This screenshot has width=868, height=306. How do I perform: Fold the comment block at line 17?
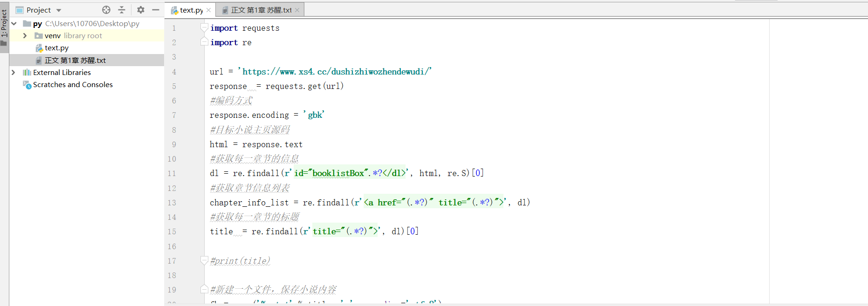pyautogui.click(x=204, y=260)
